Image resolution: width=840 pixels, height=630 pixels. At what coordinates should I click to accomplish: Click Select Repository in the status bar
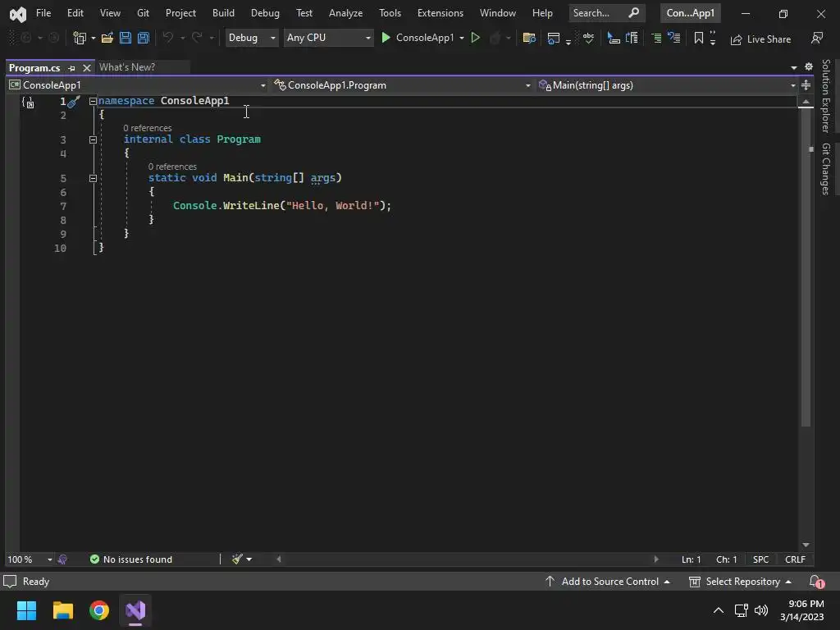[741, 582]
